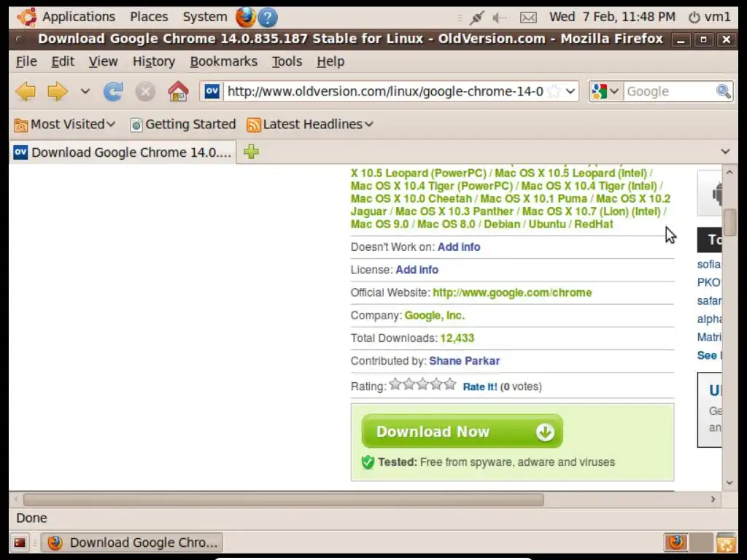The image size is (747, 560).
Task: Click the date and time clock
Action: pyautogui.click(x=612, y=17)
